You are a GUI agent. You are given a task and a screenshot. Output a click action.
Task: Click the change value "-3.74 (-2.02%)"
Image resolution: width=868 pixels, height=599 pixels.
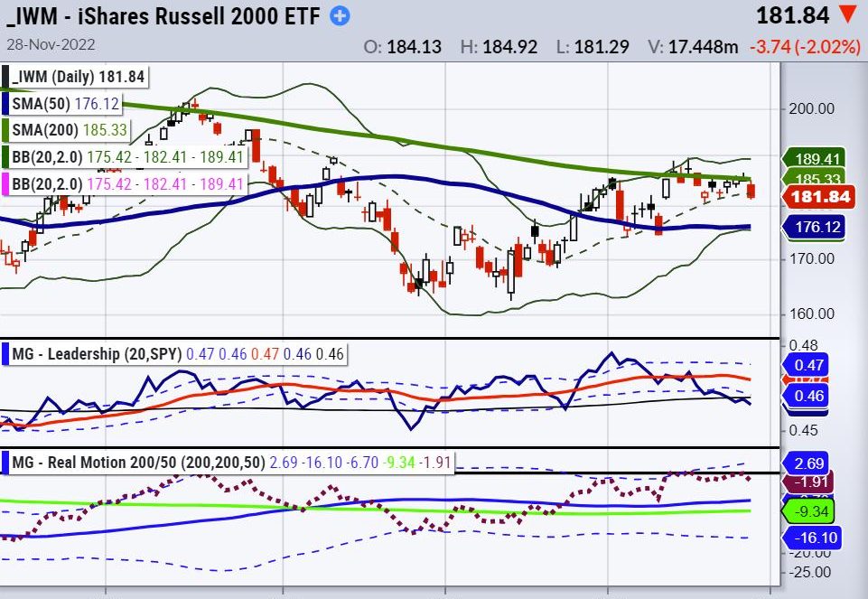pos(806,47)
